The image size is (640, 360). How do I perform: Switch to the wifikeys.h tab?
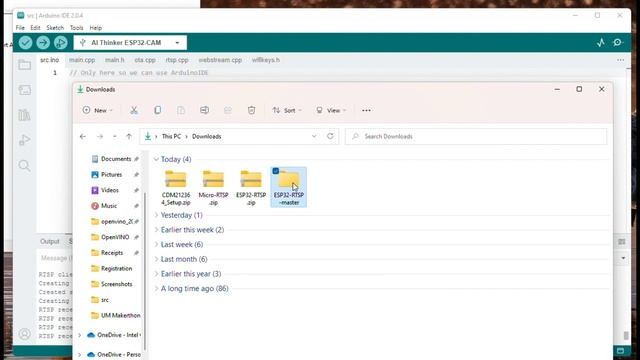tap(266, 60)
